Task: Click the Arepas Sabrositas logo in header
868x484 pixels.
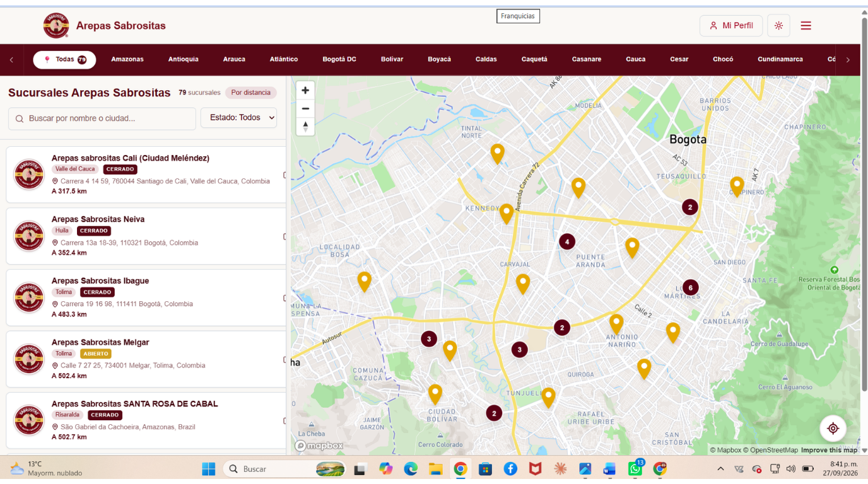Action: pyautogui.click(x=56, y=26)
